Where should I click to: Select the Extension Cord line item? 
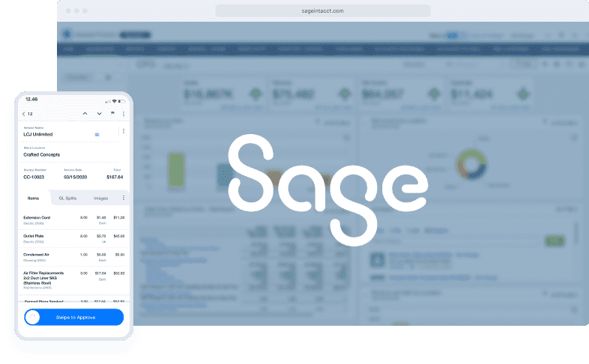[45, 219]
